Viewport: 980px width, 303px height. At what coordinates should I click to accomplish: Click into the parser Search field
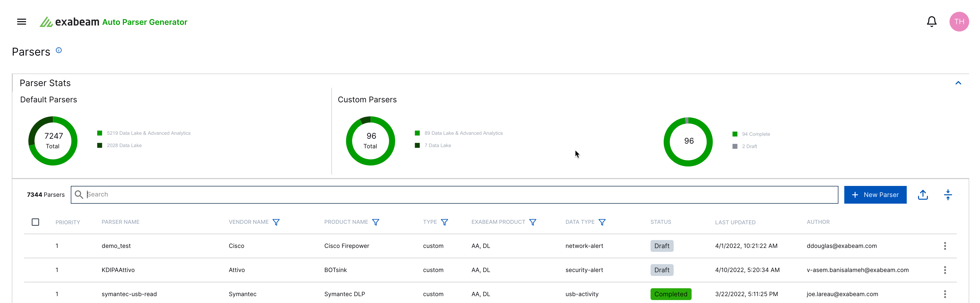tap(457, 195)
